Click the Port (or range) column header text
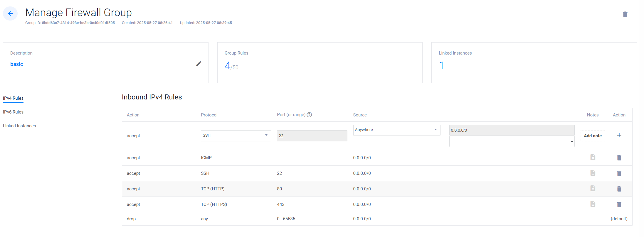 tap(291, 115)
